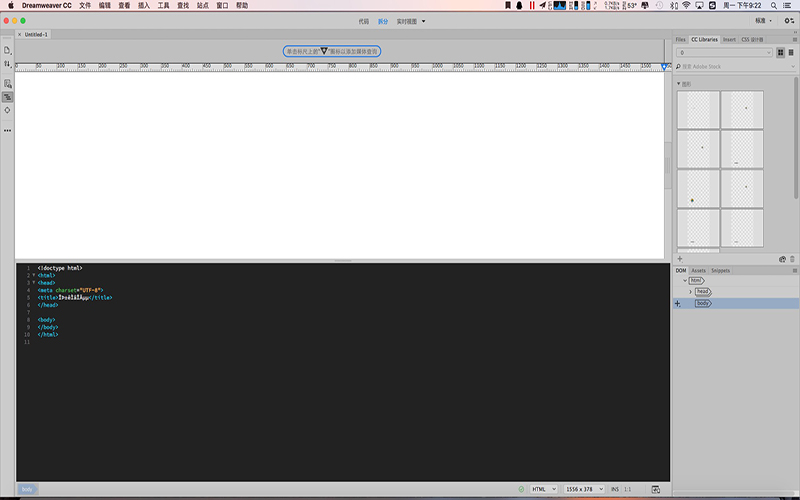Open CC Libraries panel options menu
This screenshot has width=800, height=500.
click(794, 39)
